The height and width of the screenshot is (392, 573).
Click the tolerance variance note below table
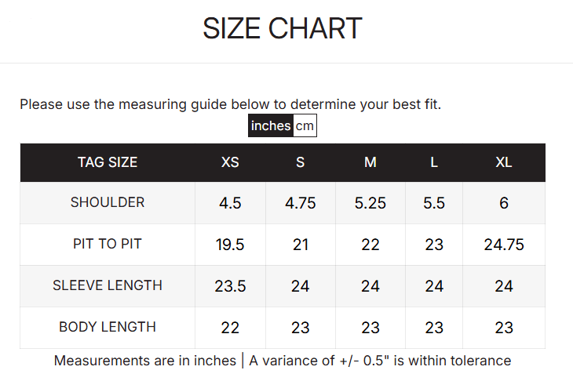coord(283,361)
